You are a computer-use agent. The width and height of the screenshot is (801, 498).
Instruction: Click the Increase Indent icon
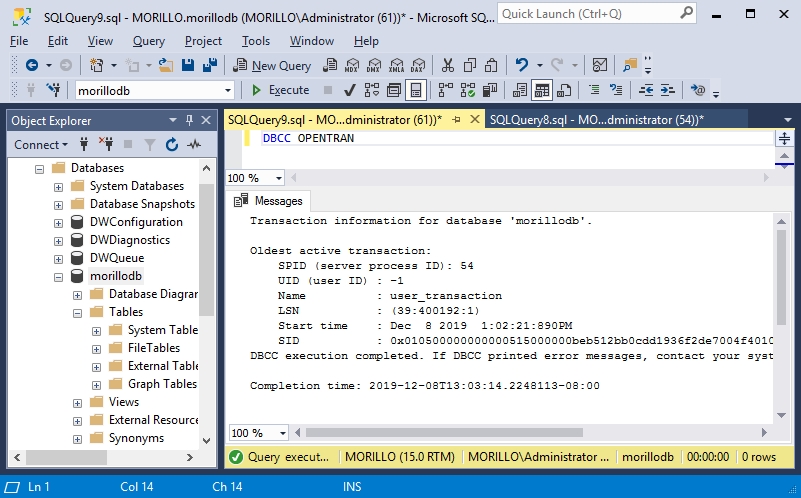point(668,90)
